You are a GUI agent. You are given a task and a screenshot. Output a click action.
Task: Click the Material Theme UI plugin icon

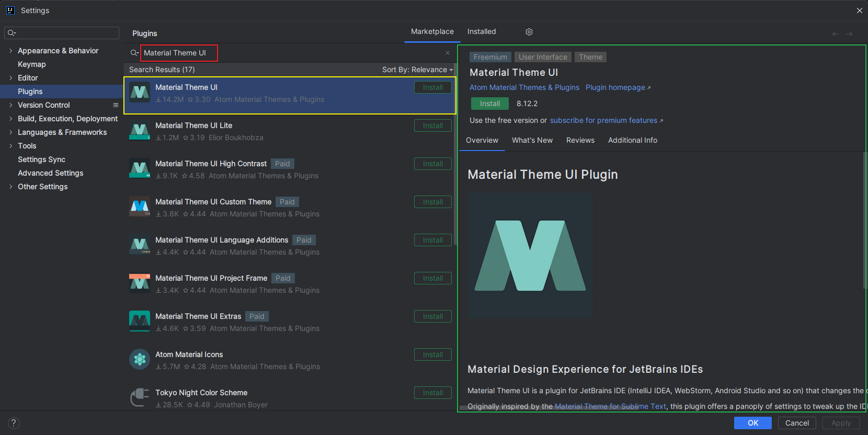coord(140,93)
